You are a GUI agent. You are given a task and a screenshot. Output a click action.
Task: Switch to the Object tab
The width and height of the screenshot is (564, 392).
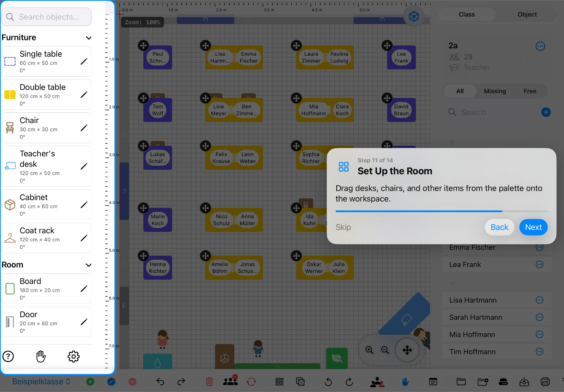(527, 14)
